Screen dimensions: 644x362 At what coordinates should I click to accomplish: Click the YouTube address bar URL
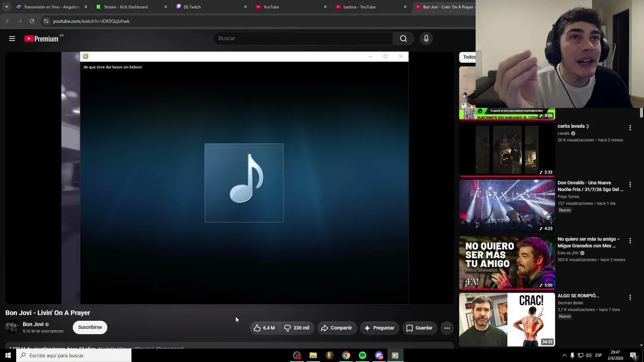pyautogui.click(x=91, y=21)
